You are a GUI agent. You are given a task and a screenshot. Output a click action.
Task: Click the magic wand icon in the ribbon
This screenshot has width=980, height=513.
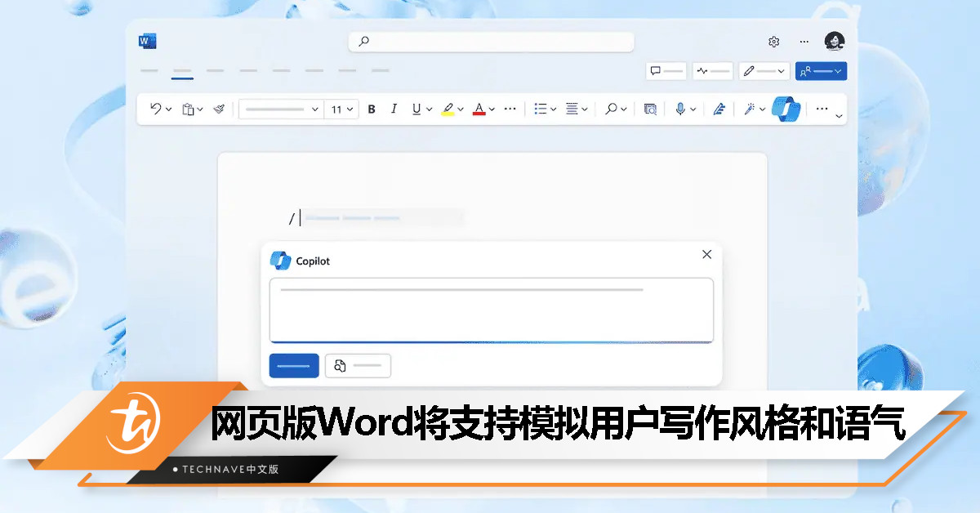tap(749, 109)
